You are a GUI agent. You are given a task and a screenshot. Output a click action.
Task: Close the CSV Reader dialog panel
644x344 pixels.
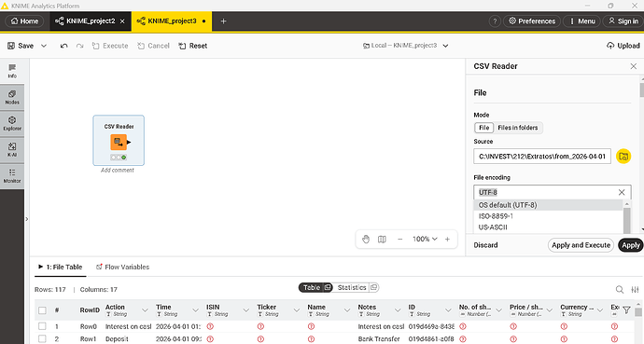point(634,66)
